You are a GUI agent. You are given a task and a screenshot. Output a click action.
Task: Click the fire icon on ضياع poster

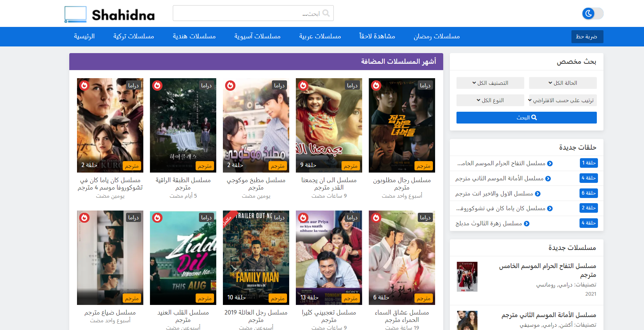pyautogui.click(x=84, y=218)
